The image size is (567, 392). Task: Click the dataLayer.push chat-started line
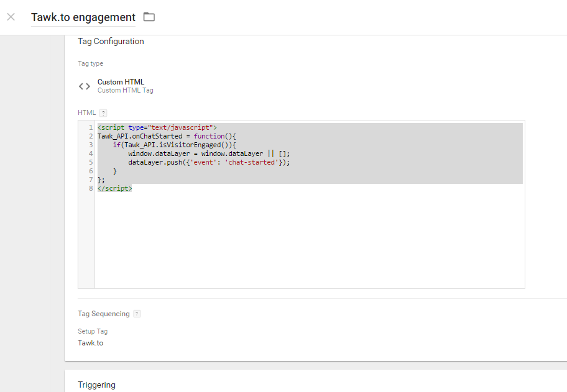pyautogui.click(x=209, y=162)
